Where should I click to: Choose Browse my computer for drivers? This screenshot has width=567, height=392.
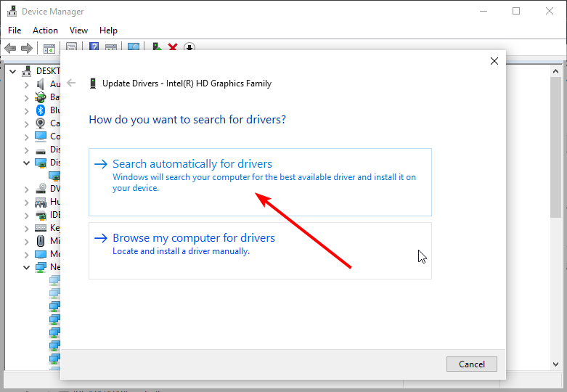260,250
